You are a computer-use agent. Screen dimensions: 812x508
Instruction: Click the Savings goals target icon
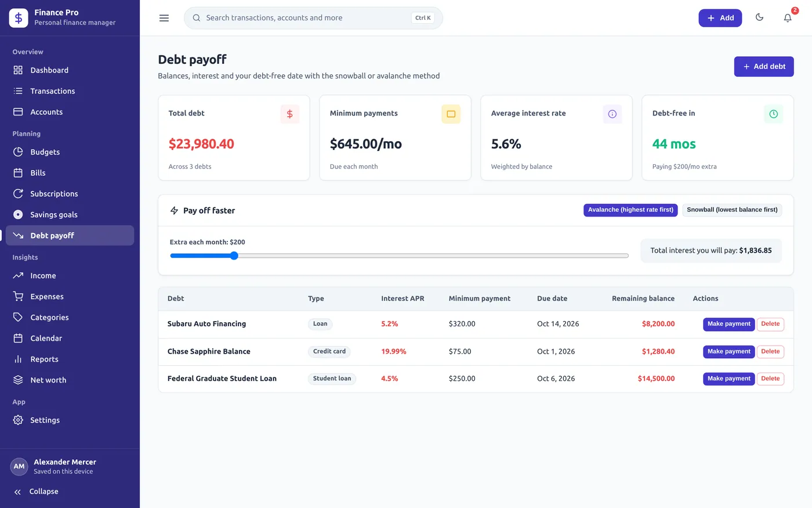pos(18,215)
